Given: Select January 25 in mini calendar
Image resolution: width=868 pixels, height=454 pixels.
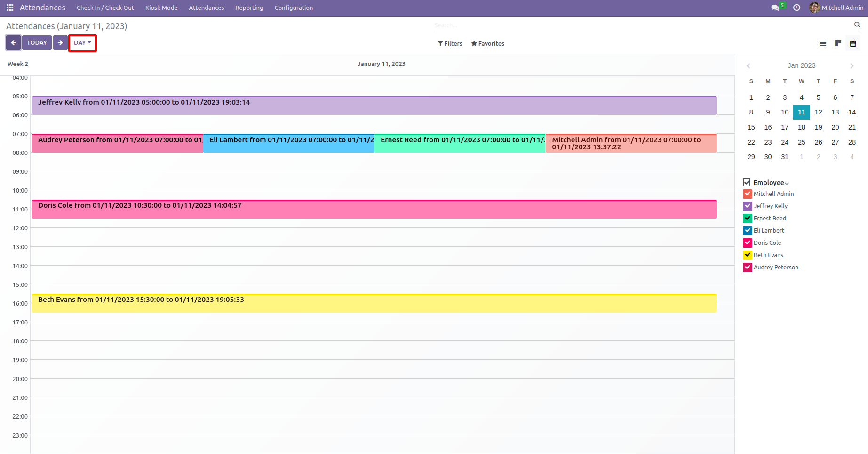Looking at the screenshot, I should (802, 142).
